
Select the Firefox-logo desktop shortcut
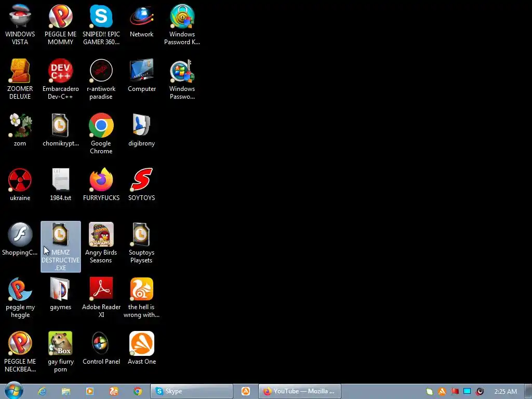[101, 184]
